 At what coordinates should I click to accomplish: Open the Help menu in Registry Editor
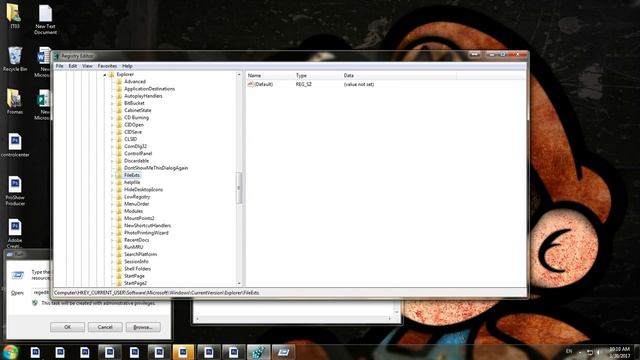pyautogui.click(x=127, y=66)
